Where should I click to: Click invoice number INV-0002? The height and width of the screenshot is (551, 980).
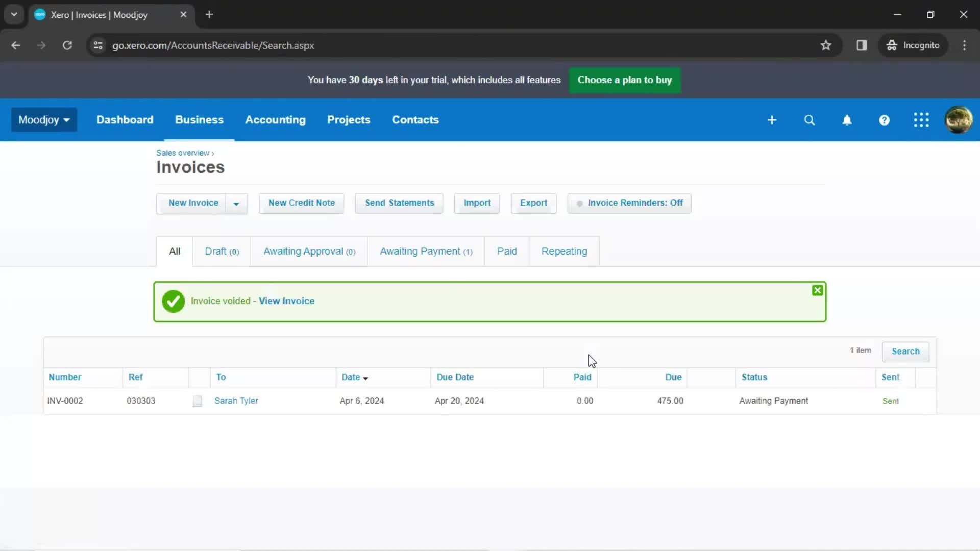pyautogui.click(x=65, y=401)
